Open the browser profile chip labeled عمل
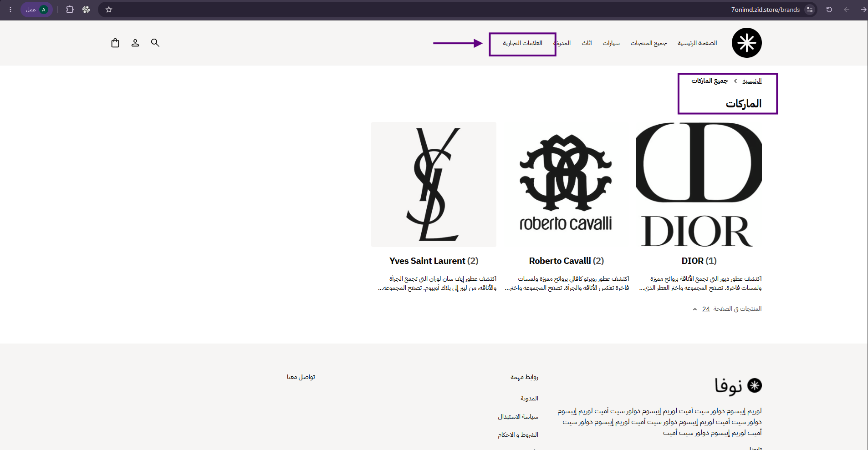The width and height of the screenshot is (868, 450). 37,10
